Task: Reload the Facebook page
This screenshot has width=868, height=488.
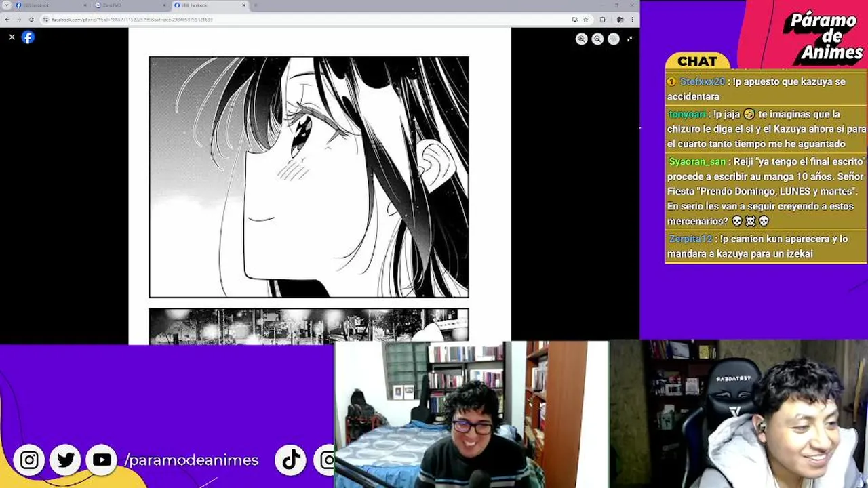Action: [31, 20]
